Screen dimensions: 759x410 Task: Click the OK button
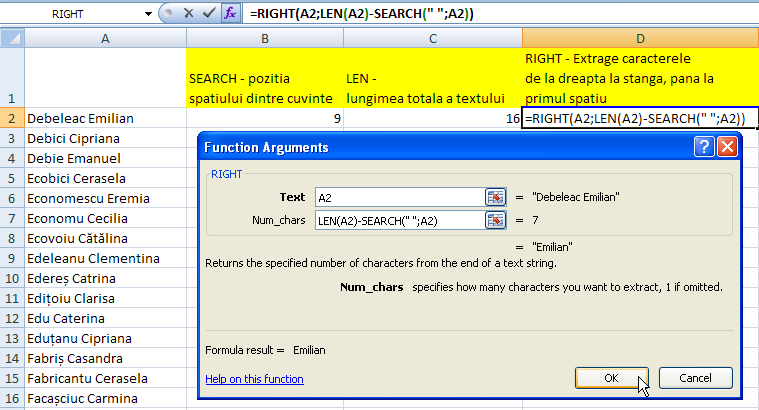pos(612,378)
